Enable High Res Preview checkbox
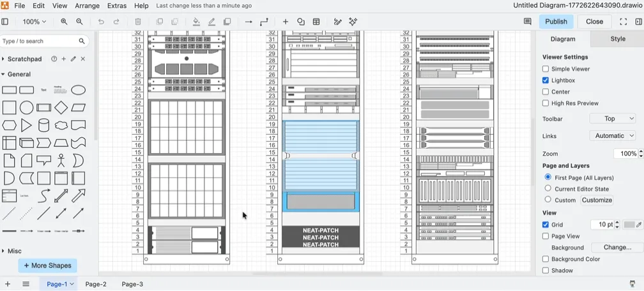The width and height of the screenshot is (644, 291). pos(546,103)
